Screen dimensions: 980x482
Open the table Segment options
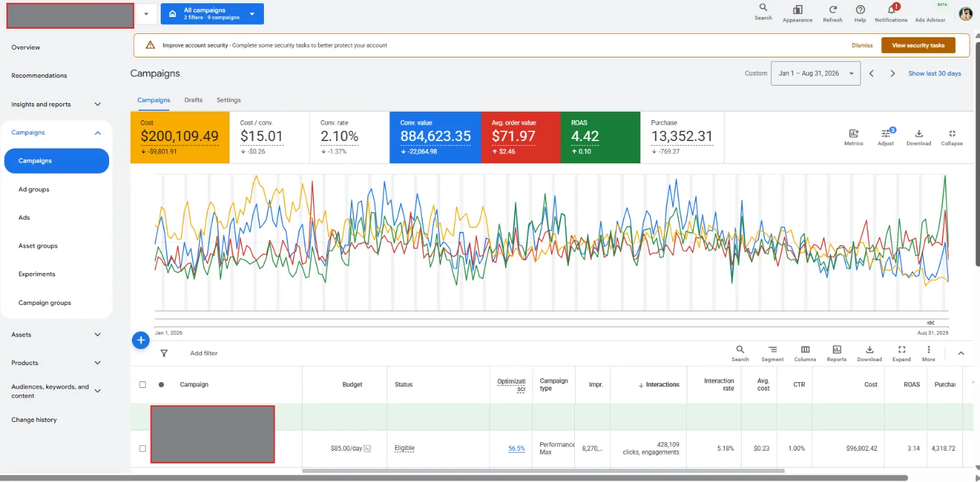(x=772, y=353)
